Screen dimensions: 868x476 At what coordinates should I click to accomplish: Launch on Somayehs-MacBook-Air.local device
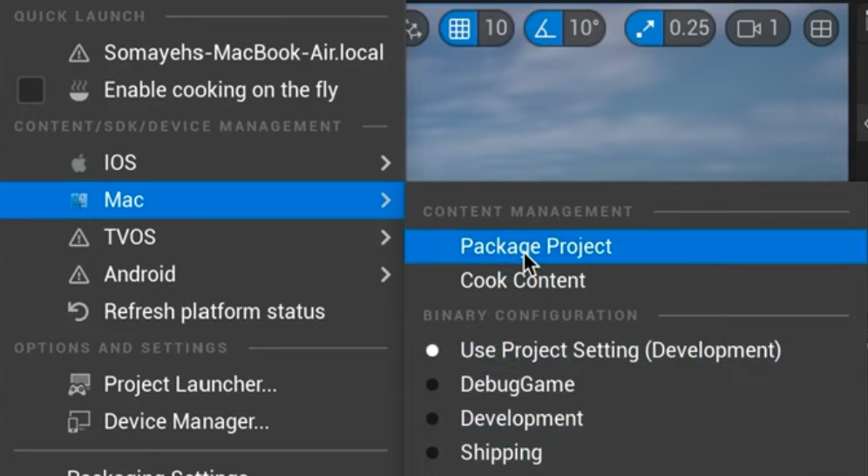pyautogui.click(x=243, y=53)
